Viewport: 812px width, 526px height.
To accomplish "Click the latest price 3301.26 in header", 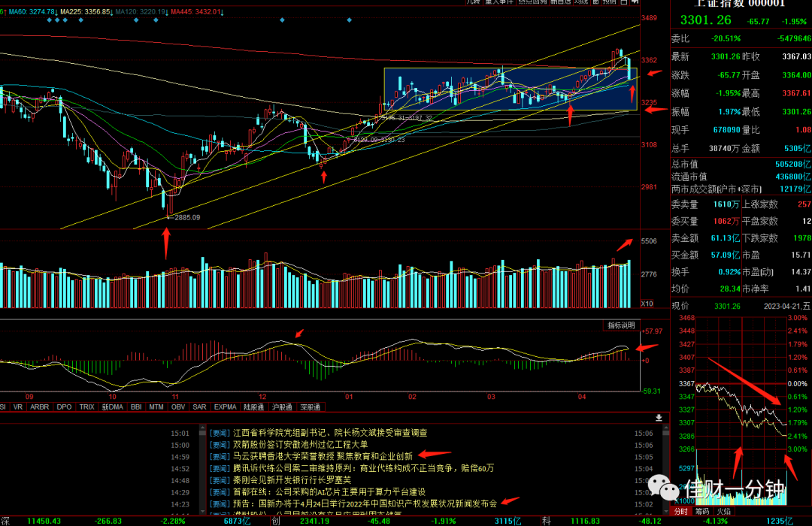I will coord(705,20).
